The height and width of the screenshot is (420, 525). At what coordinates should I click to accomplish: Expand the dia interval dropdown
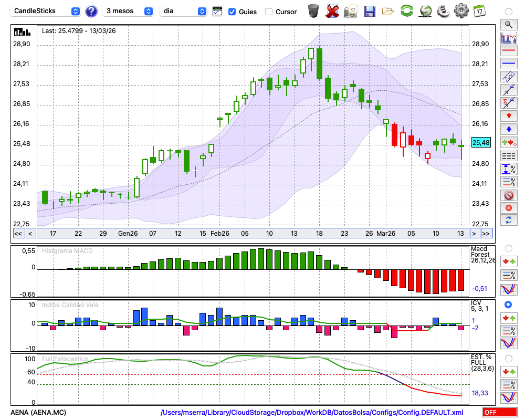(184, 11)
